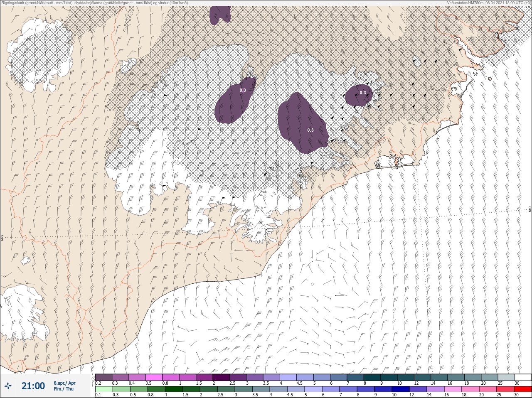
Task: Select the pale lavender swatch labeled 4 in the snow scale
Action: 288,377
